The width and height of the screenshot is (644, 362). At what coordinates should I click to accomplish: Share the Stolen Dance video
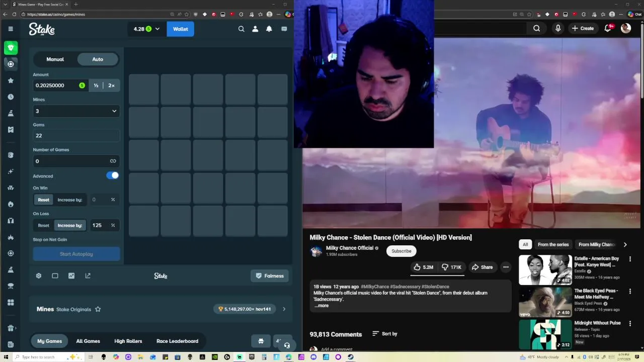pos(482,267)
